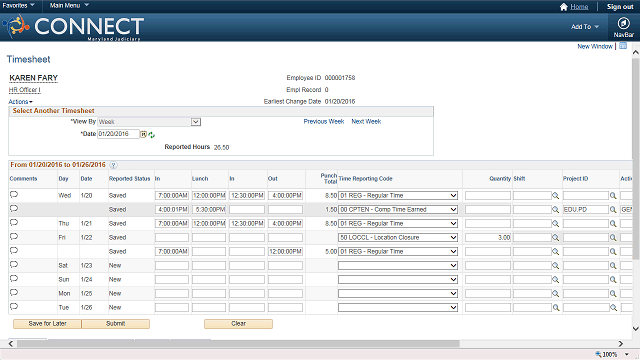Screen dimensions: 640x360
Task: Click Out field showing 12:00:00PM on Fri second row
Action: tap(285, 251)
